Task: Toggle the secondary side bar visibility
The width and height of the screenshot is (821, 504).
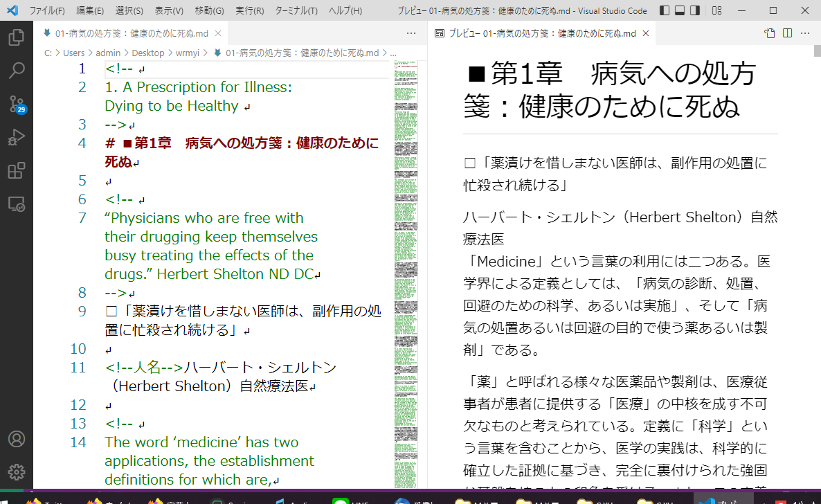Action: (x=695, y=11)
